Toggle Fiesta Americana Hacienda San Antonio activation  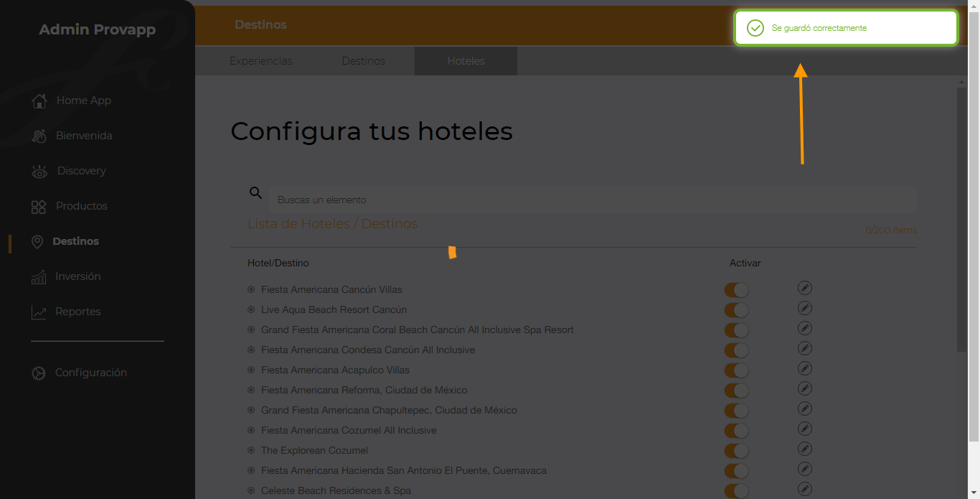pyautogui.click(x=736, y=471)
